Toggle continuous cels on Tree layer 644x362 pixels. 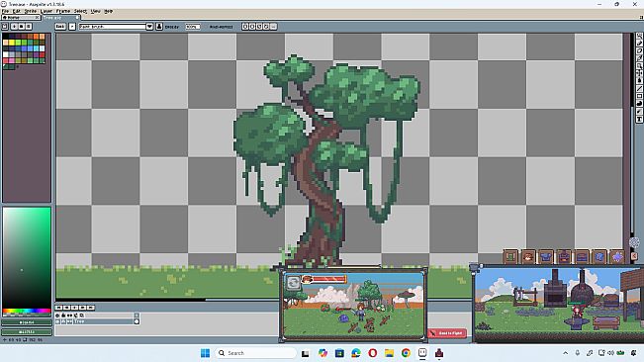[x=69, y=321]
